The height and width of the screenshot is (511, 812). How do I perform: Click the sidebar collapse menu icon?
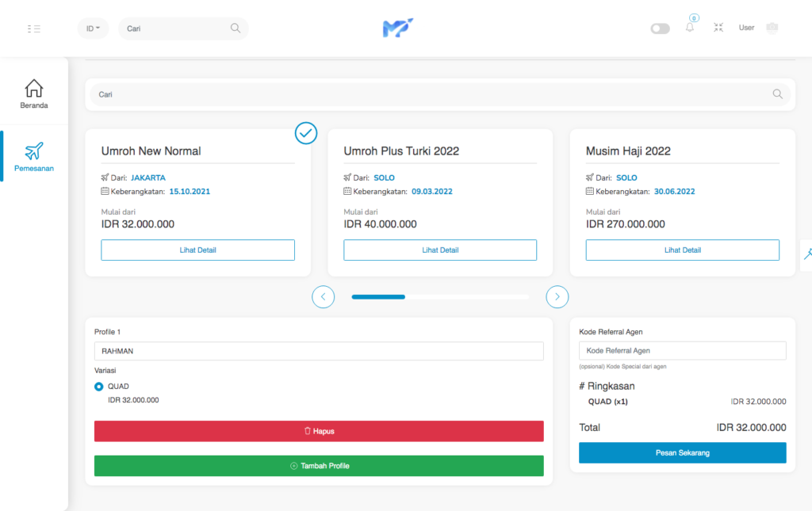33,29
